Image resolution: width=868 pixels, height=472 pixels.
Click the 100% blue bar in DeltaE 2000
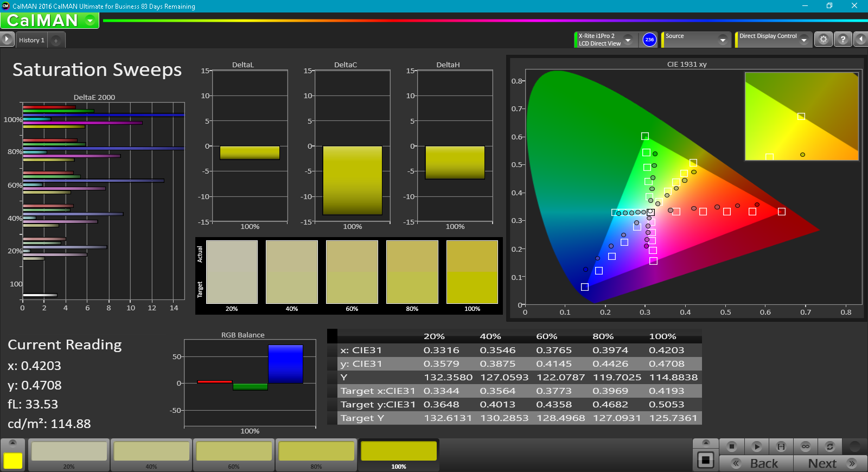coord(104,115)
